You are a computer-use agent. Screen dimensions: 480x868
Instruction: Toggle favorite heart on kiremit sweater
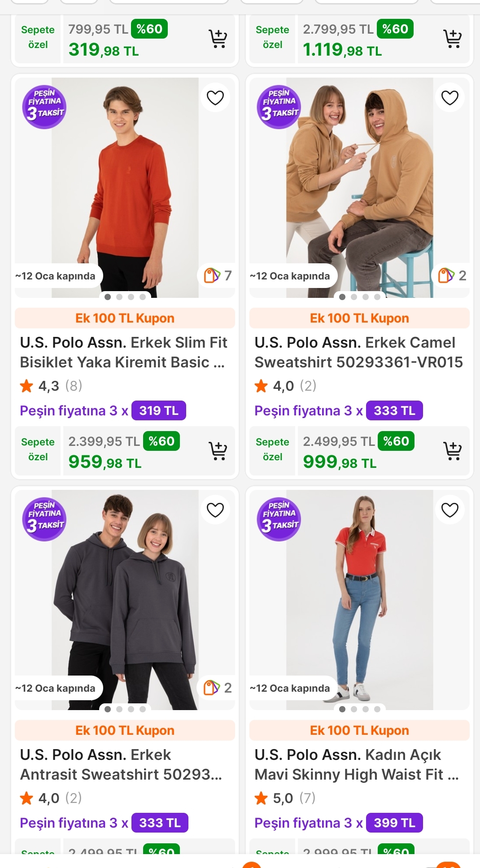coord(215,97)
